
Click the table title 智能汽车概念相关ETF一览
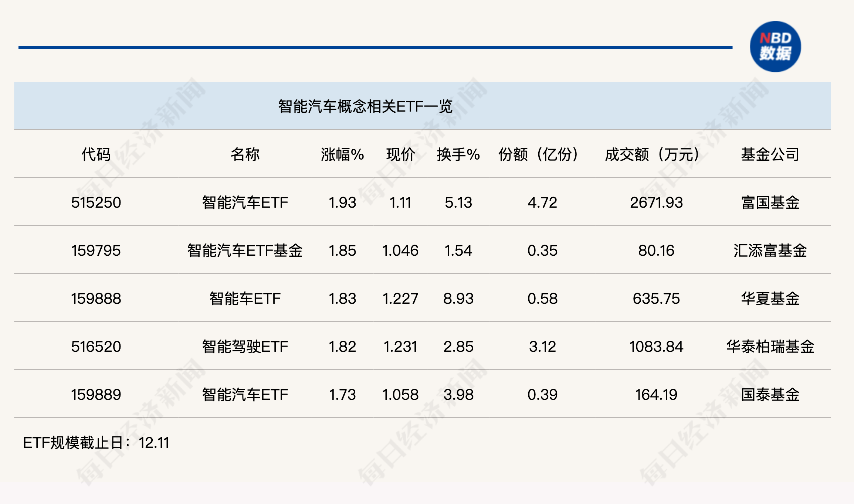(x=365, y=106)
